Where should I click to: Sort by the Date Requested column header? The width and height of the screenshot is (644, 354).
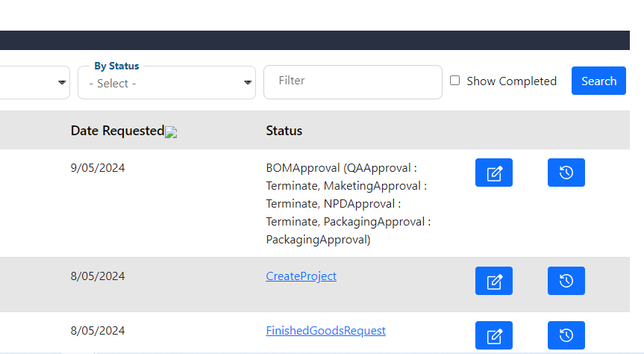[x=117, y=131]
